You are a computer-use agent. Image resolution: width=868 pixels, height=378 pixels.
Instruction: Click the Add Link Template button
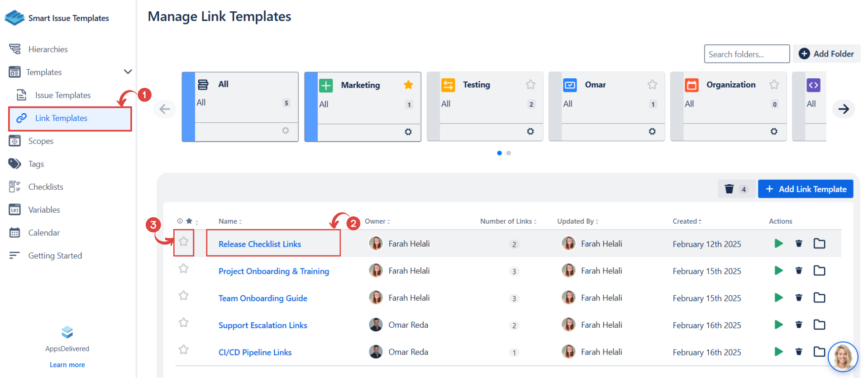806,189
